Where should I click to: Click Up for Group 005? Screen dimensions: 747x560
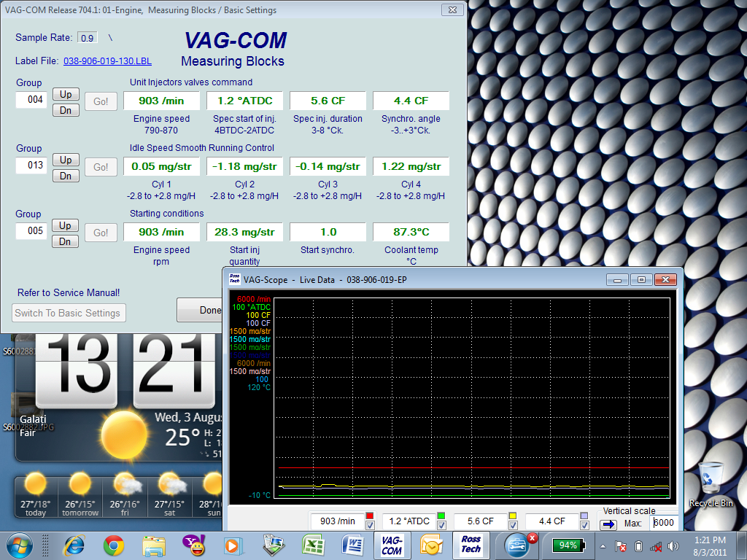(x=65, y=226)
